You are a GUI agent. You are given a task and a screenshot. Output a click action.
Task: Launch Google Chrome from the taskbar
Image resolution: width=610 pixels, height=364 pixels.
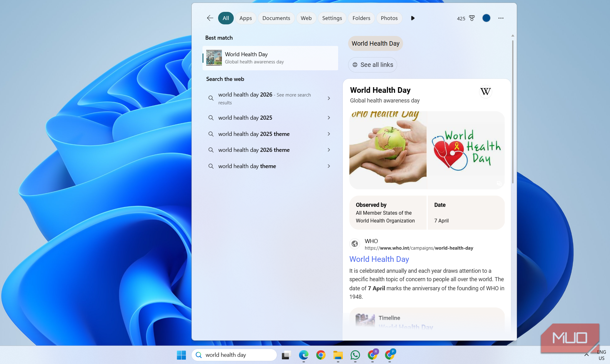(321, 355)
